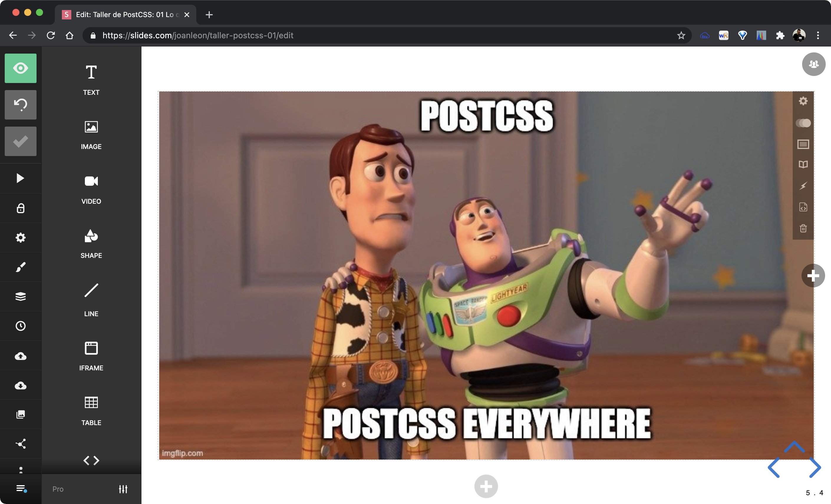
Task: Open the layers stack arrangement panel
Action: coord(21,296)
